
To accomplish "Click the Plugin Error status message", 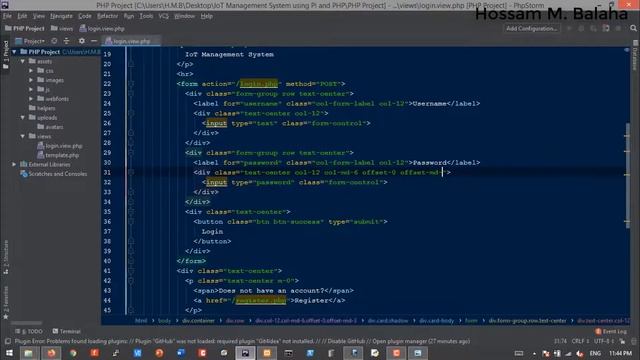I will click(x=242, y=341).
